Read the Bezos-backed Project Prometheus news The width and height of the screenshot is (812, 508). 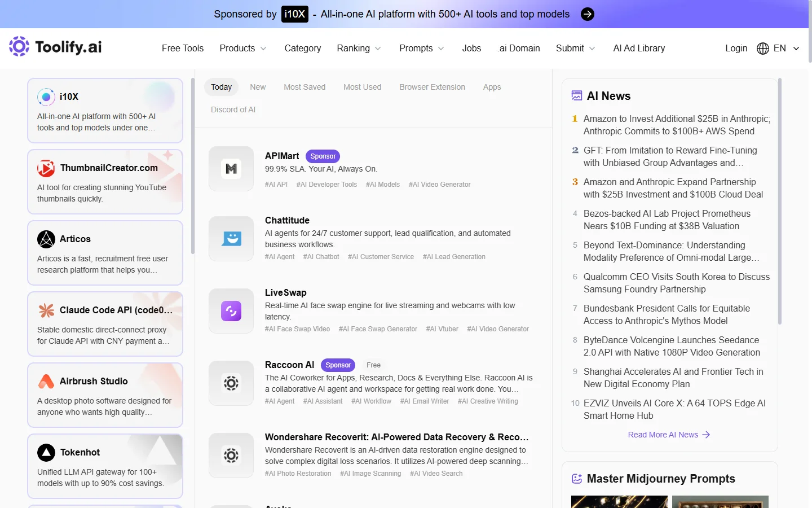pyautogui.click(x=667, y=220)
